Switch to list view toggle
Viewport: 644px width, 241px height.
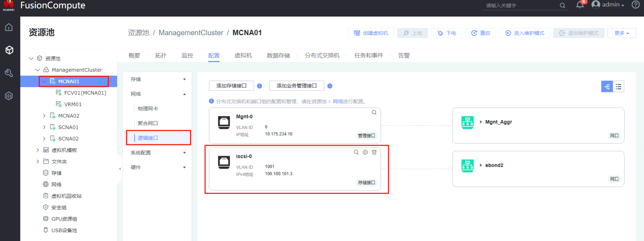618,87
